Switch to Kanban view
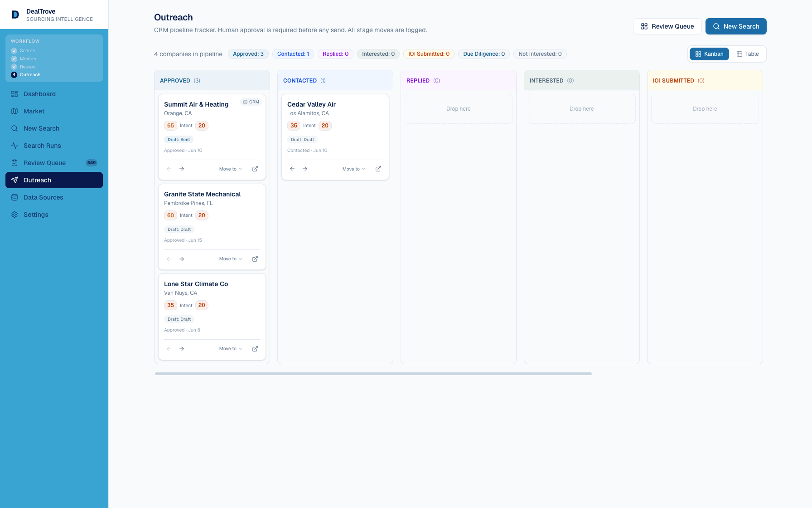 click(x=709, y=54)
